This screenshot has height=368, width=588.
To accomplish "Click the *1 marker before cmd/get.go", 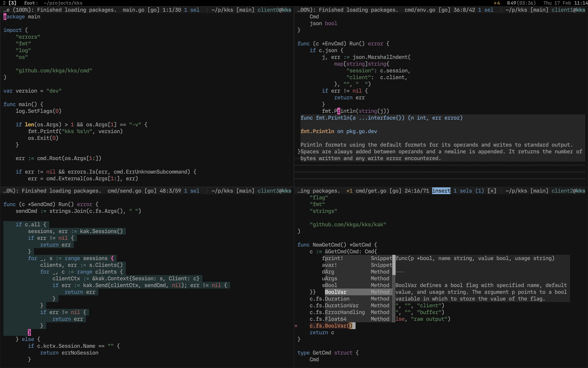I will point(349,191).
